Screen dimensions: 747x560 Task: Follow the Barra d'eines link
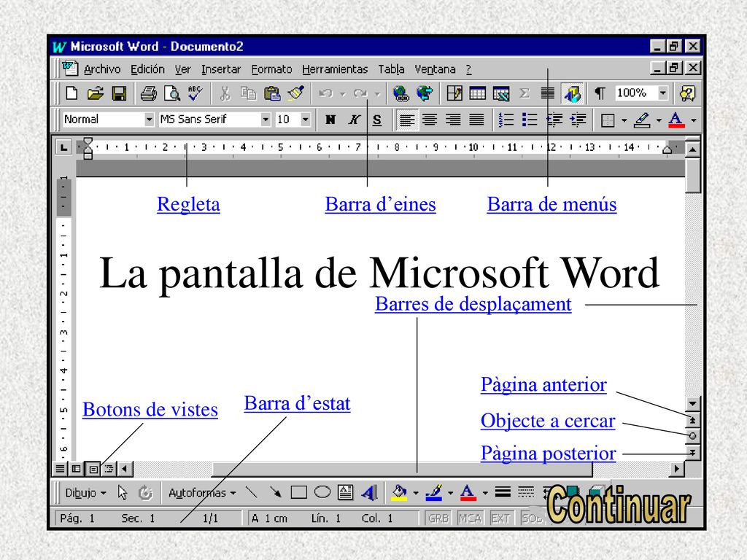(380, 204)
